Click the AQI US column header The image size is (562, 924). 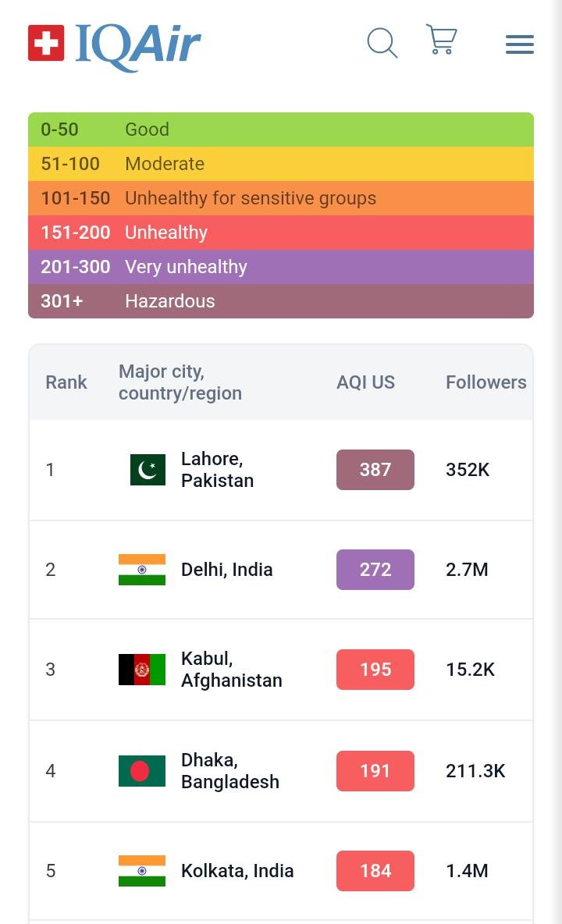coord(365,382)
